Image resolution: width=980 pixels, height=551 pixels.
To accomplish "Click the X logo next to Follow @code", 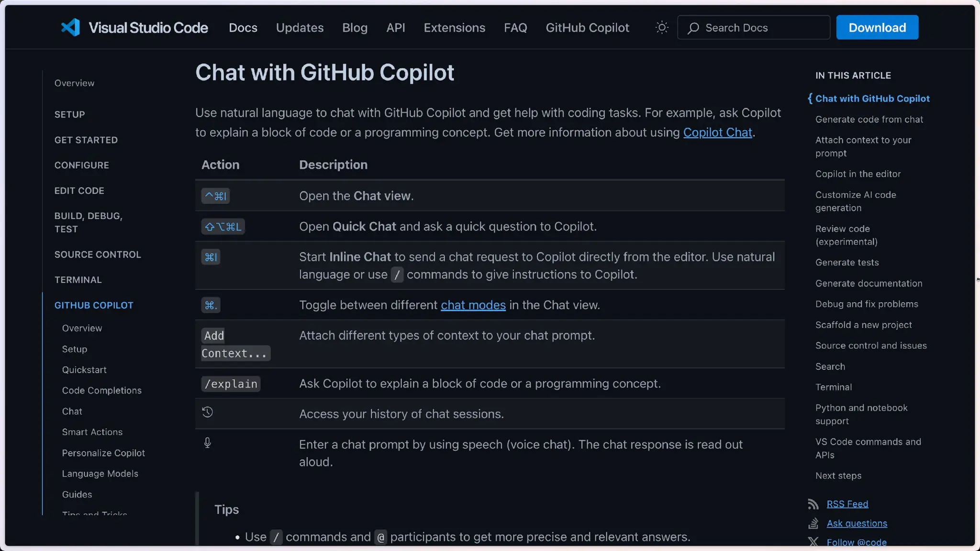I will [813, 542].
